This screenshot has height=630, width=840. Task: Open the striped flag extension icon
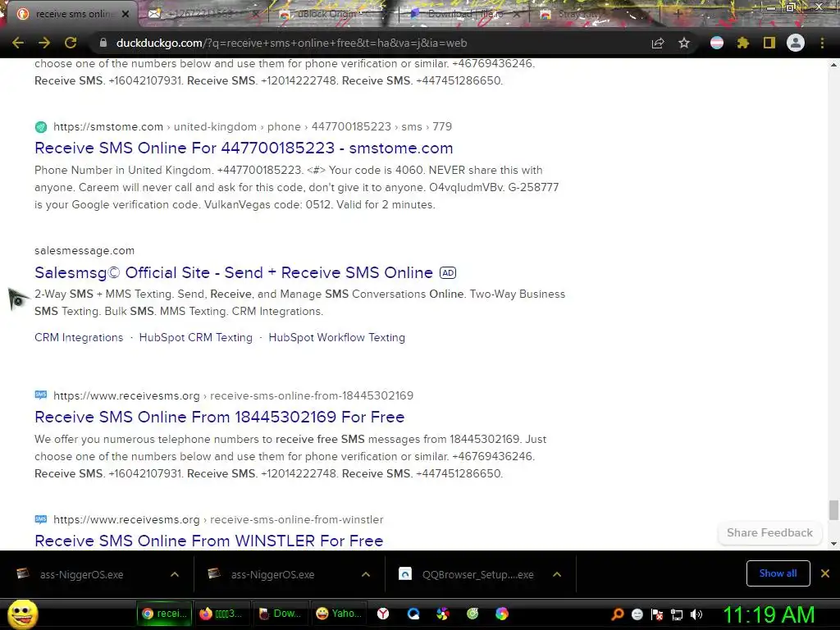[717, 43]
